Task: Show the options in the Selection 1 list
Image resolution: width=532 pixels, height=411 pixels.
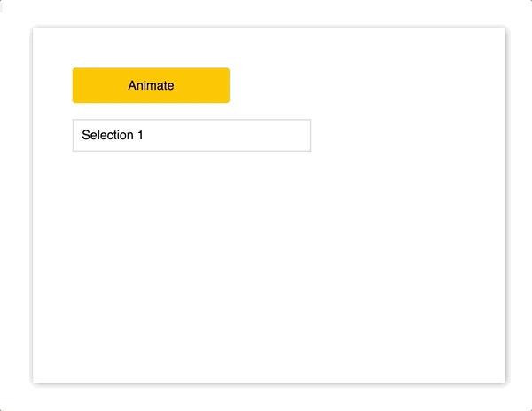Action: coord(192,136)
